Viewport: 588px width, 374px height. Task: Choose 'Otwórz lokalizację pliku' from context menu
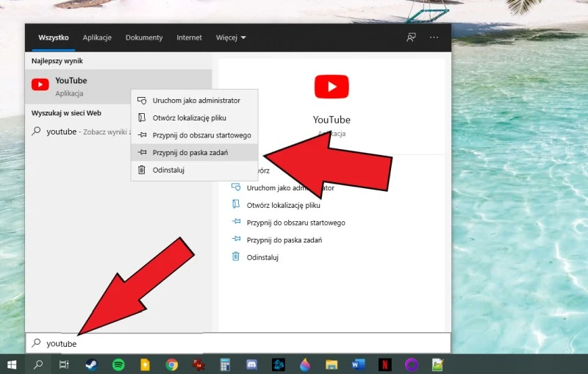[x=194, y=118]
